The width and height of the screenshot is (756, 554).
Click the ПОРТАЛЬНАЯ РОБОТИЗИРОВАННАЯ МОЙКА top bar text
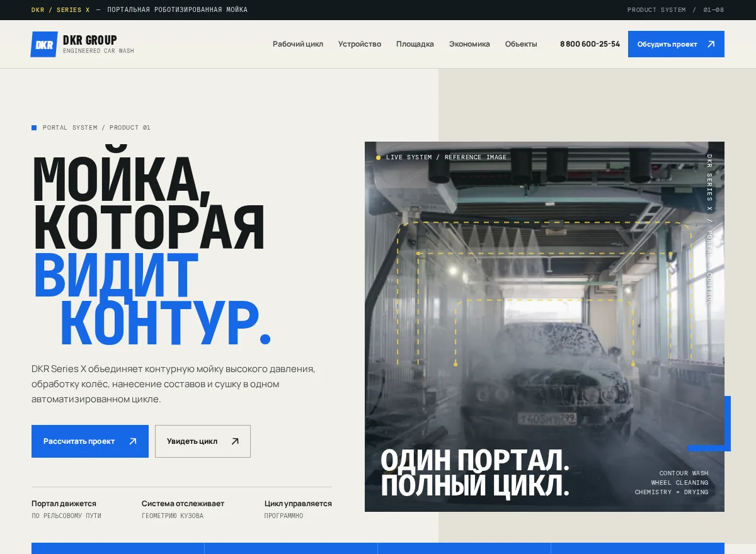(177, 10)
